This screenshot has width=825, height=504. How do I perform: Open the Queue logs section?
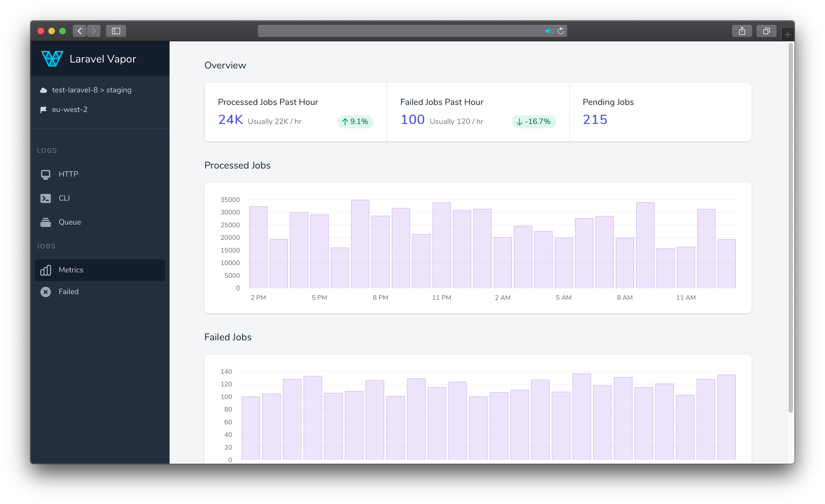coord(69,222)
